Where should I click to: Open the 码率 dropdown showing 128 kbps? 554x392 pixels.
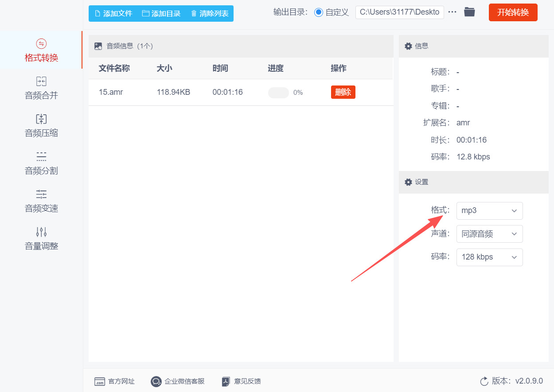[490, 257]
